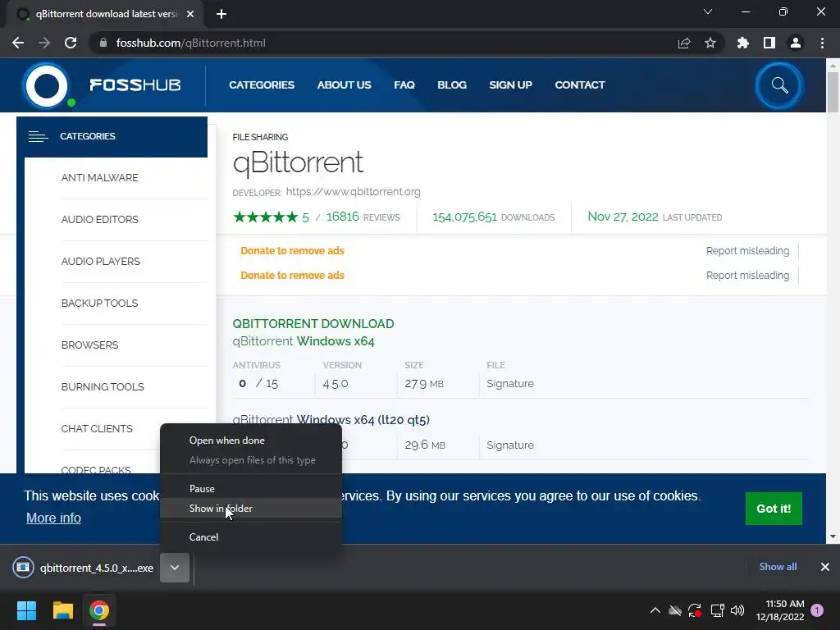Open a new browser tab
840x630 pixels.
point(221,14)
